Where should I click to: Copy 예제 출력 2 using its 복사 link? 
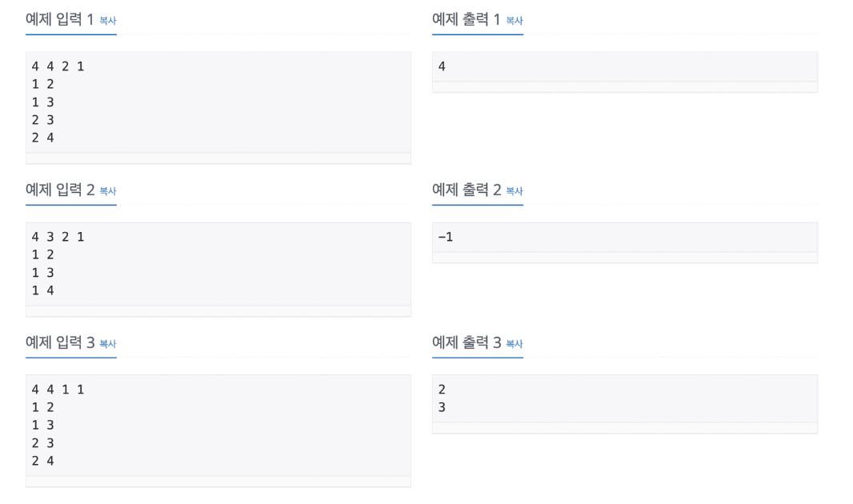514,191
